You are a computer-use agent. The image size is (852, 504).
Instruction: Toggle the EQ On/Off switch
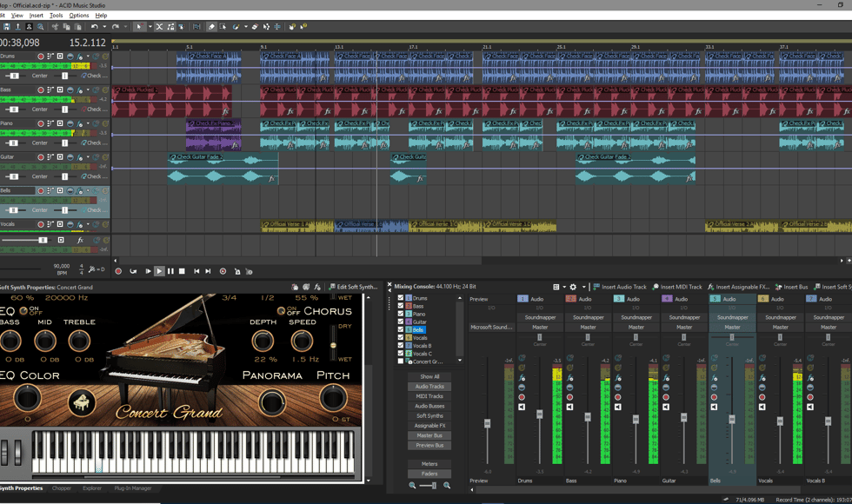pyautogui.click(x=24, y=311)
